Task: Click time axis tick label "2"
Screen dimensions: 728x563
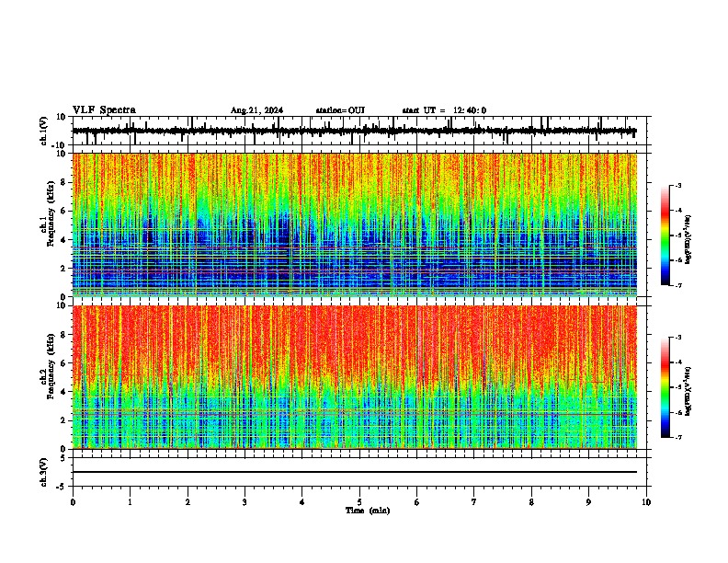Action: click(x=188, y=501)
